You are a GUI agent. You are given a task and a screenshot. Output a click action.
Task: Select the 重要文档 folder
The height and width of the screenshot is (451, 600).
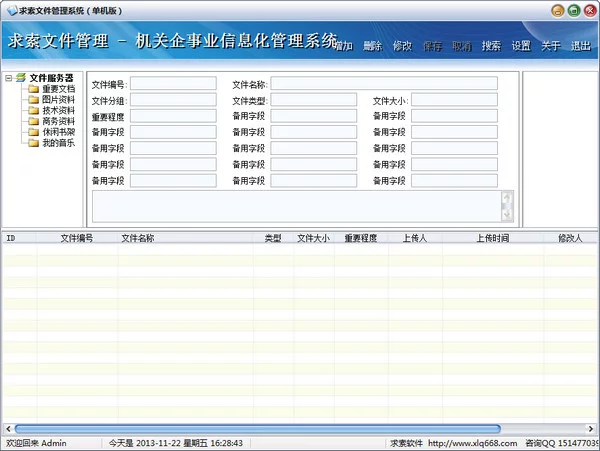(x=59, y=89)
